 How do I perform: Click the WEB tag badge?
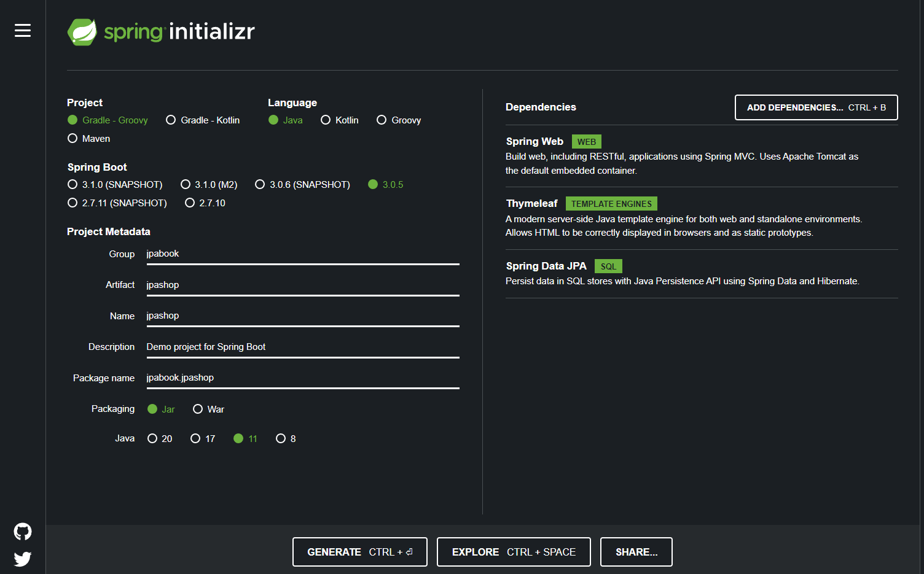587,142
